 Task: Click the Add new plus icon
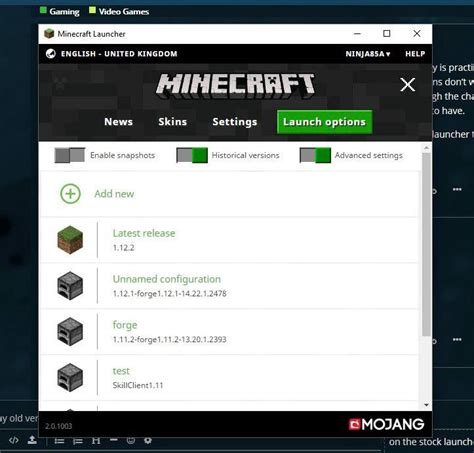click(70, 194)
